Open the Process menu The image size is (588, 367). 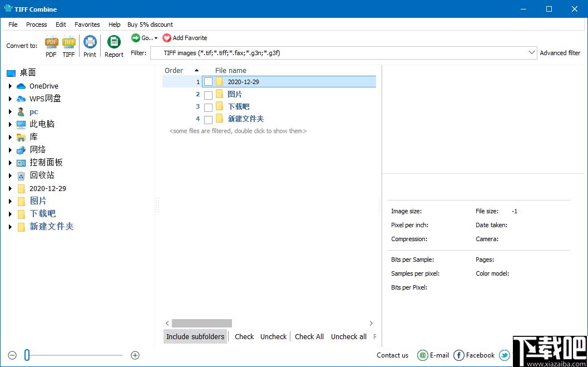coord(36,25)
